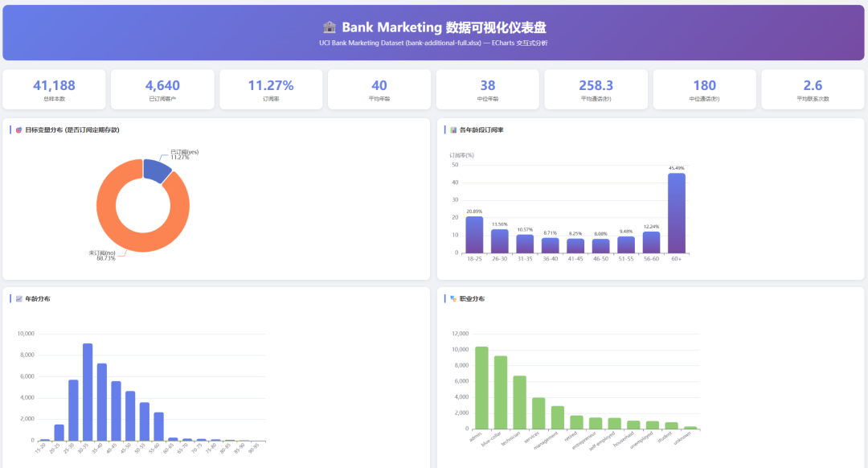Click the Bank Marketing 数据可视化仪表盘 title

(444, 27)
